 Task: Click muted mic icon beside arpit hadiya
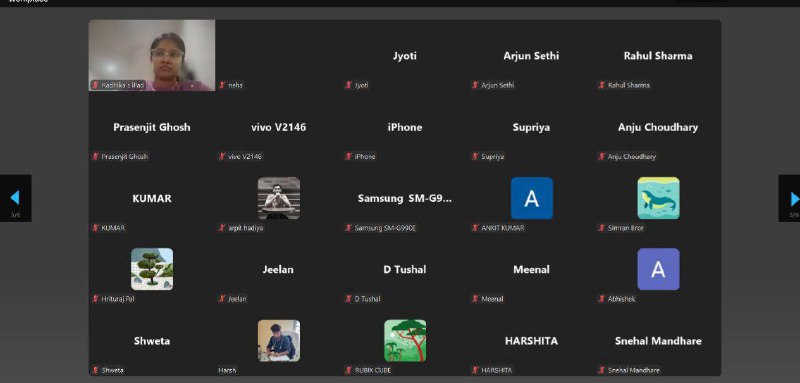222,228
